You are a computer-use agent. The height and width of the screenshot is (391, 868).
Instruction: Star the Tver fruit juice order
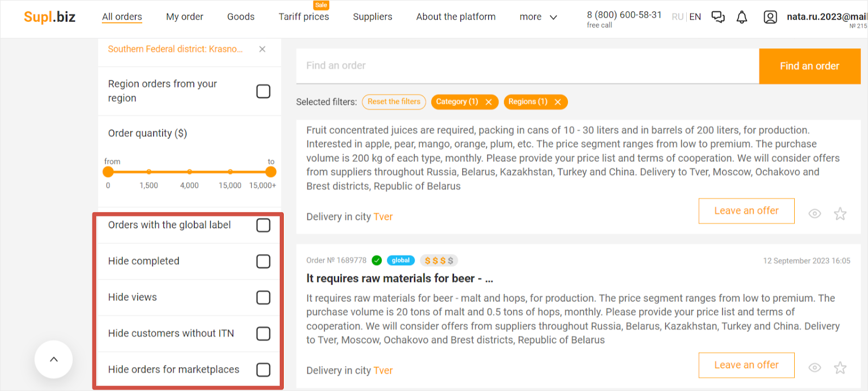click(840, 214)
